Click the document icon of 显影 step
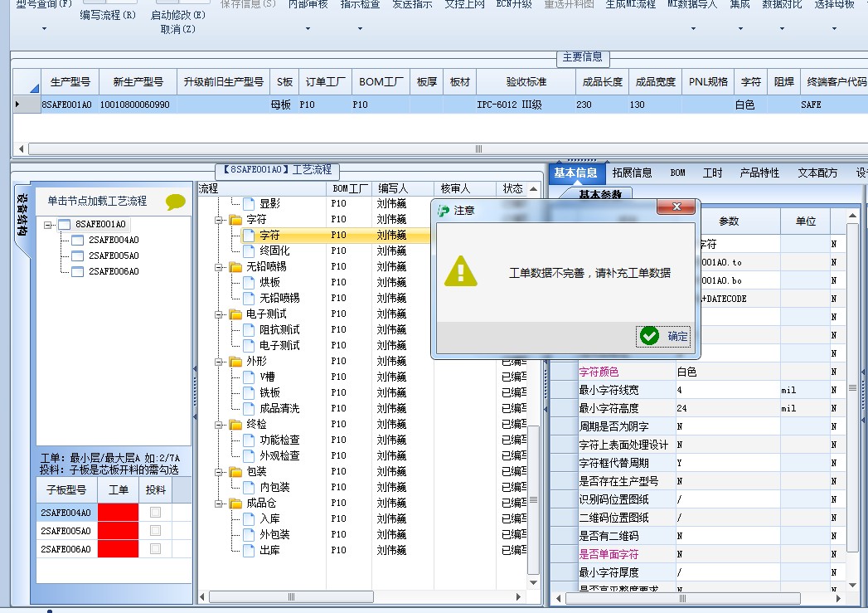 pos(249,204)
